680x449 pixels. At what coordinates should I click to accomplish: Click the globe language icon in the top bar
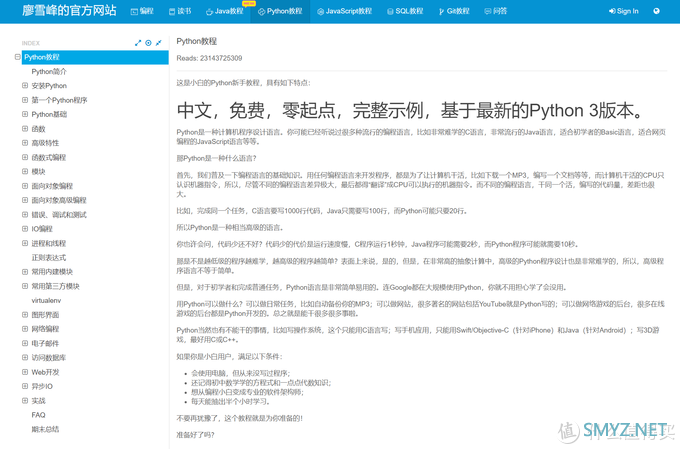pyautogui.click(x=656, y=11)
